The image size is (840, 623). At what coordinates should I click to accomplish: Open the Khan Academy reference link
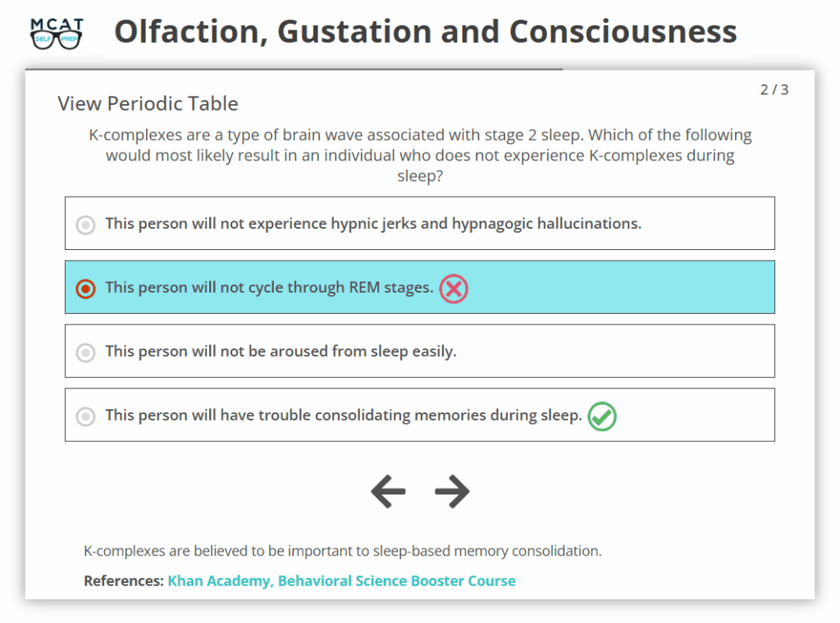[218, 581]
